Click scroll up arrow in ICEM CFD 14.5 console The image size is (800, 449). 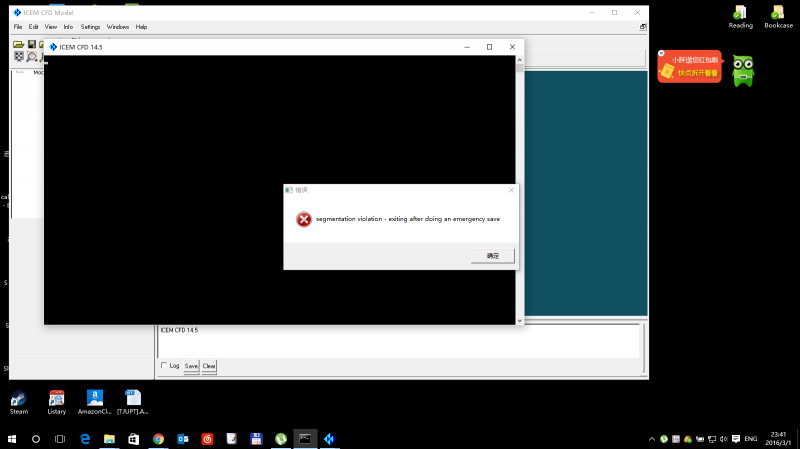point(519,60)
